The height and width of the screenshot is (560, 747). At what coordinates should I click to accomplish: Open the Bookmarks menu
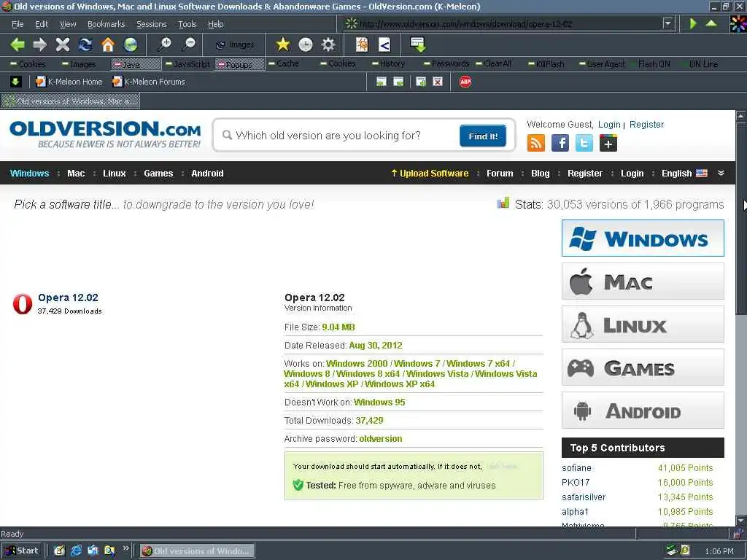(x=107, y=24)
